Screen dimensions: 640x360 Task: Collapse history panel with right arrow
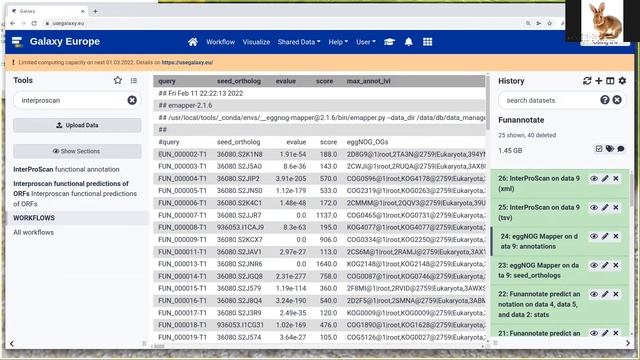coord(628,343)
